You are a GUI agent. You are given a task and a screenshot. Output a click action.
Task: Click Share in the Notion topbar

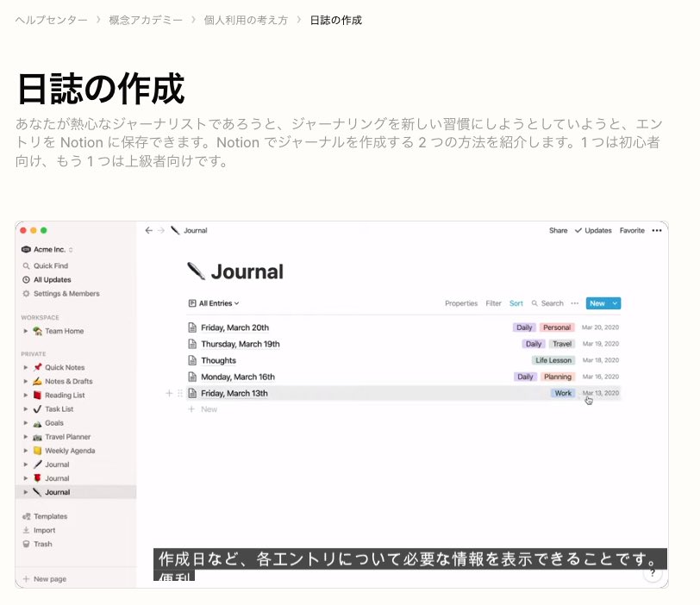coord(558,230)
